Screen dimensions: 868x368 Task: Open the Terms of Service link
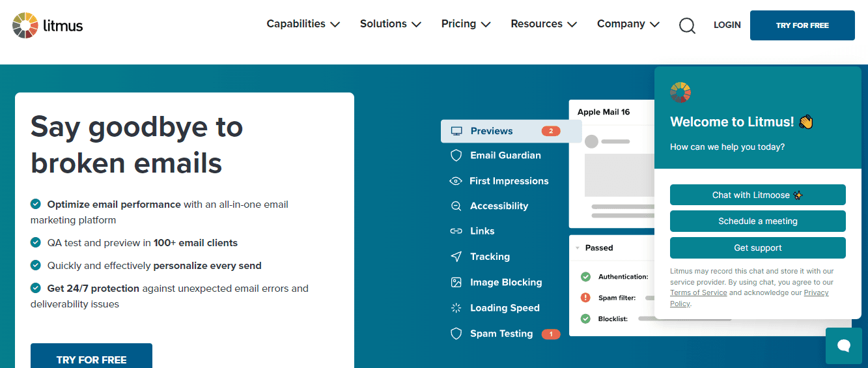(698, 293)
